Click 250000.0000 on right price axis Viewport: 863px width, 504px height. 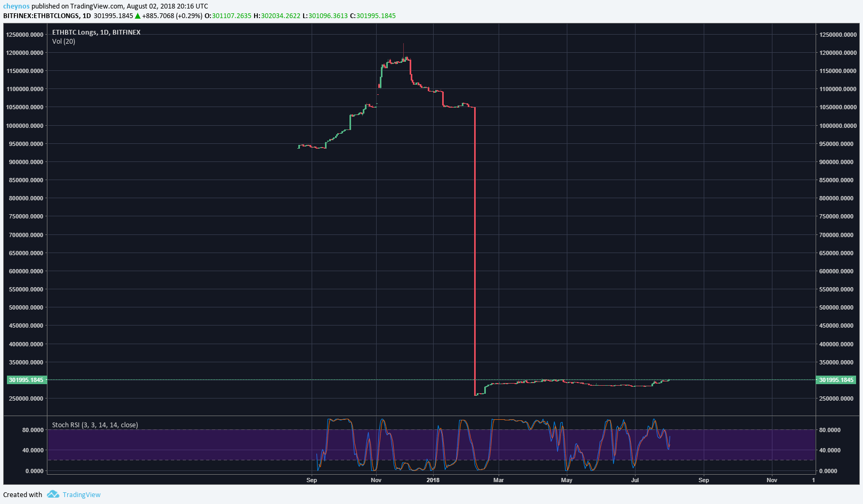836,399
